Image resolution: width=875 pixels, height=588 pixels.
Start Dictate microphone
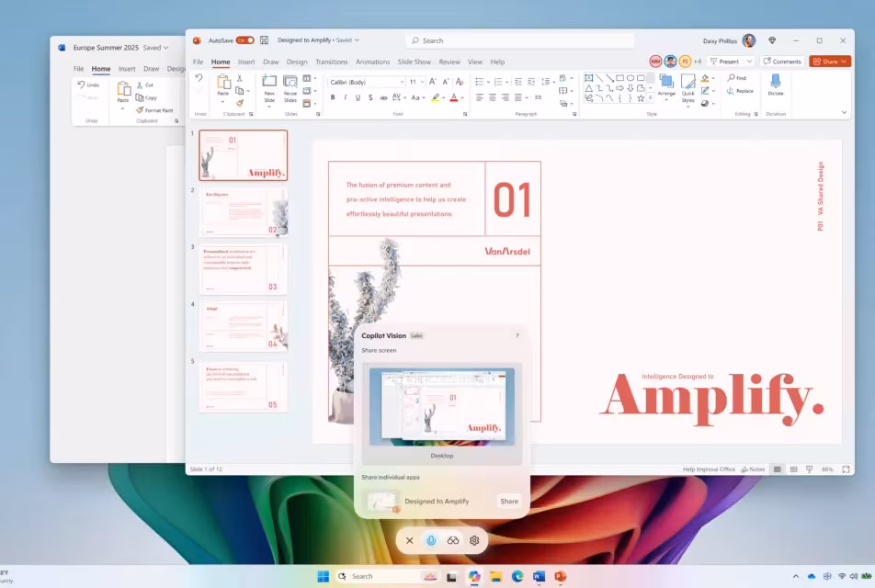(776, 85)
